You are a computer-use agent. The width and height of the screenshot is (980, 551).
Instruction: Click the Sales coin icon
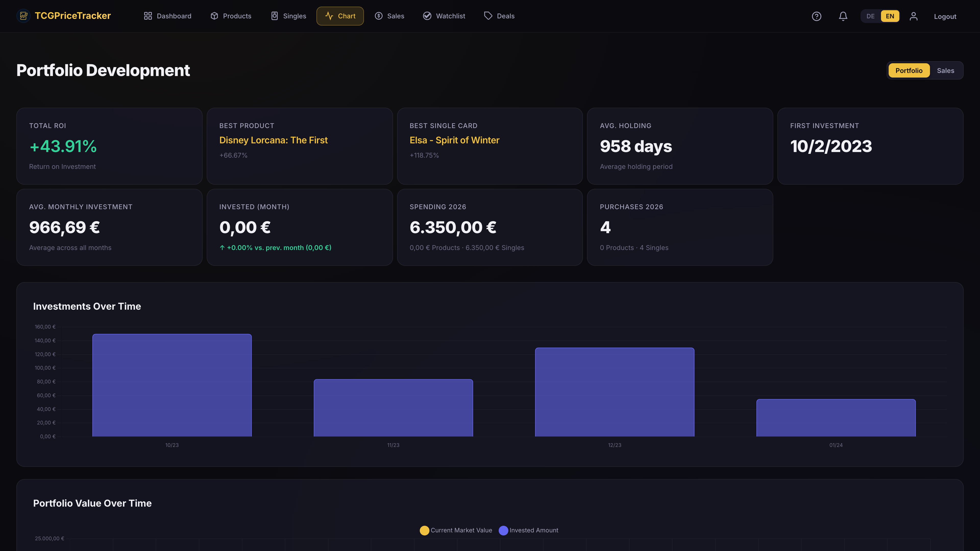click(x=378, y=16)
